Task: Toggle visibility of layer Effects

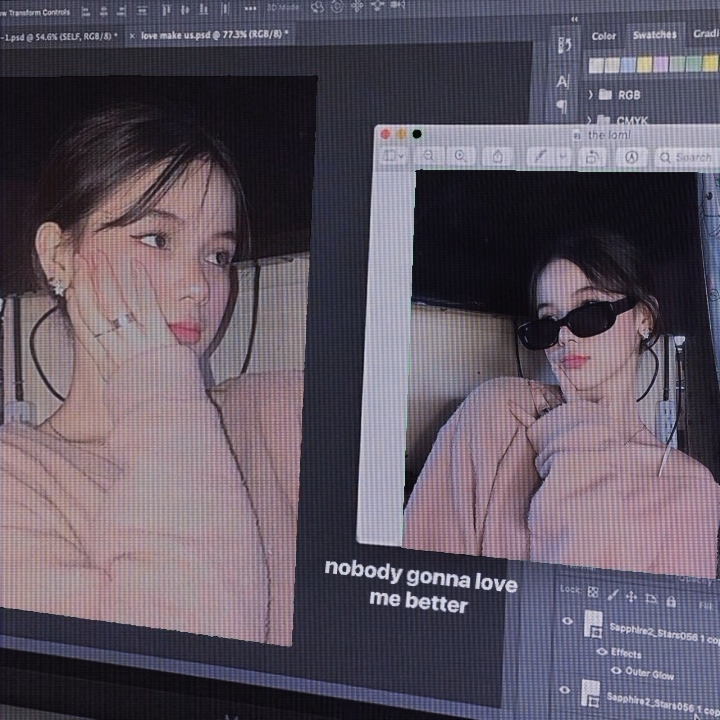Action: click(x=602, y=651)
